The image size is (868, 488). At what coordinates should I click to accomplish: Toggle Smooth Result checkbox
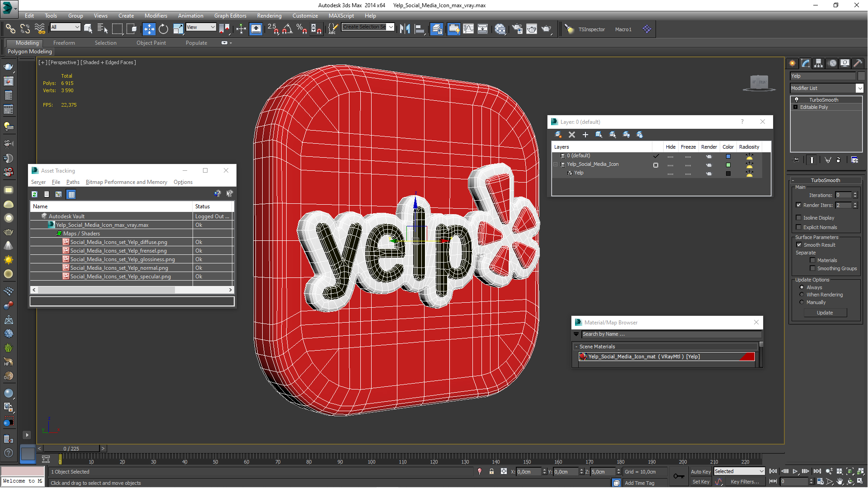tap(799, 245)
